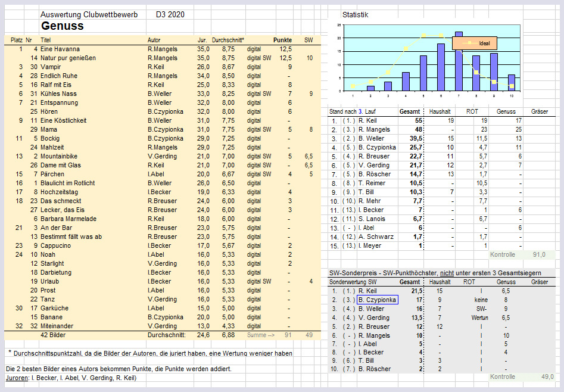Select the "Autor" column header
This screenshot has height=392, width=564.
click(154, 40)
